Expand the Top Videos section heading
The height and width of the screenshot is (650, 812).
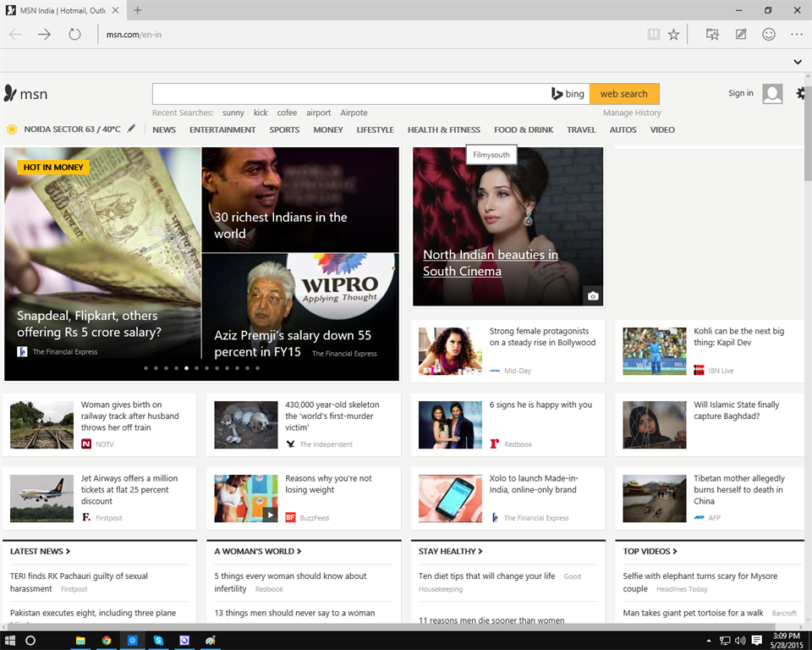(x=650, y=551)
